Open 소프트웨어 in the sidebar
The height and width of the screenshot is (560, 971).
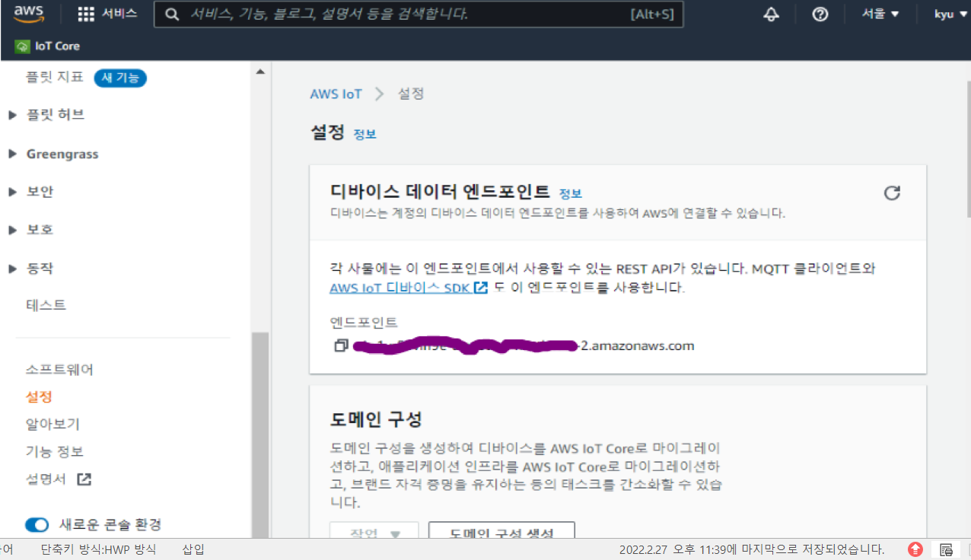click(x=59, y=370)
